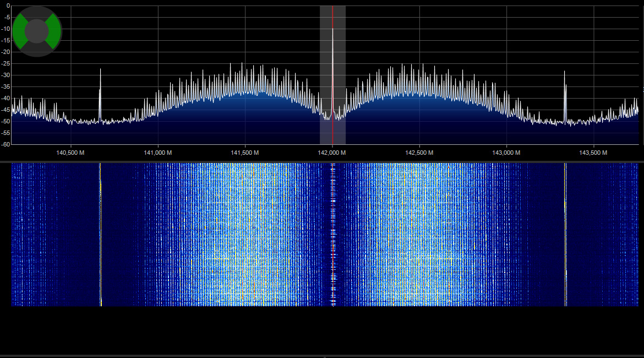This screenshot has width=644, height=358.
Task: Click the yellow carrier line at the waterfall's right side
Action: 565,234
